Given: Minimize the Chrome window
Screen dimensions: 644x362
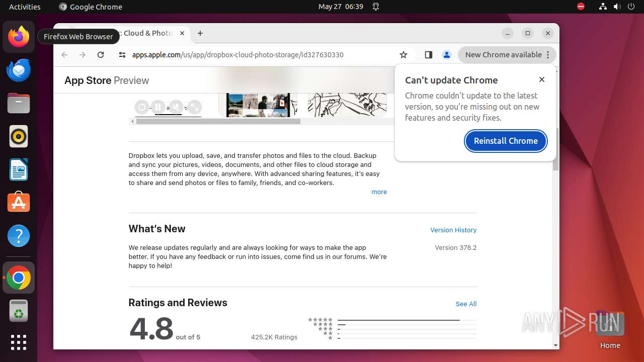Looking at the screenshot, I should [x=508, y=33].
